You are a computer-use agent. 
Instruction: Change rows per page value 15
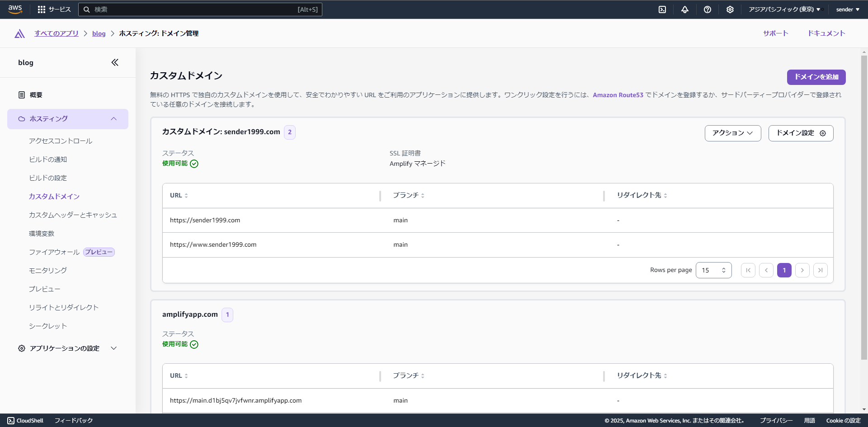pyautogui.click(x=714, y=270)
